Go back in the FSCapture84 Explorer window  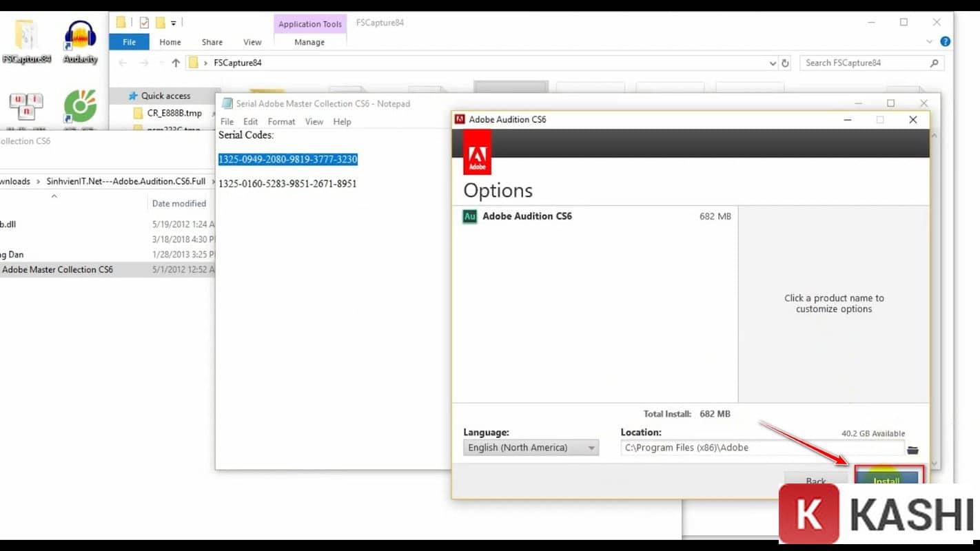(x=123, y=63)
